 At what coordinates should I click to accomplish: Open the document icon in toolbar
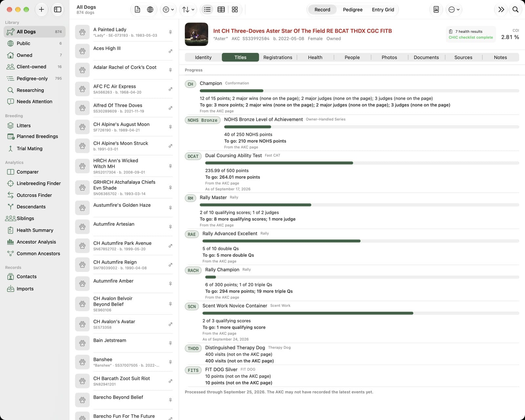point(137,10)
